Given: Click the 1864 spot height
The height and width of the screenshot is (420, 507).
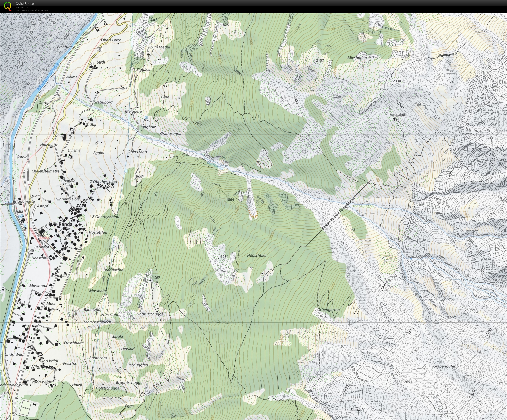Looking at the screenshot, I should click(230, 200).
